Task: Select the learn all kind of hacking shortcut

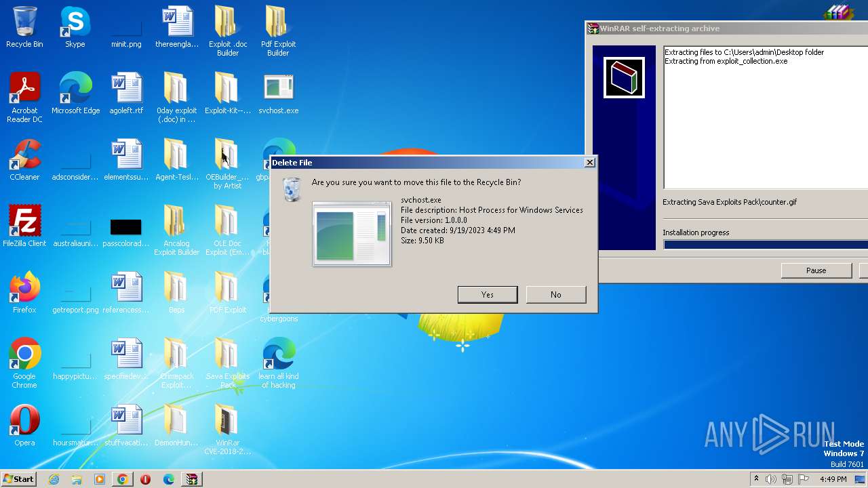Action: (x=278, y=363)
